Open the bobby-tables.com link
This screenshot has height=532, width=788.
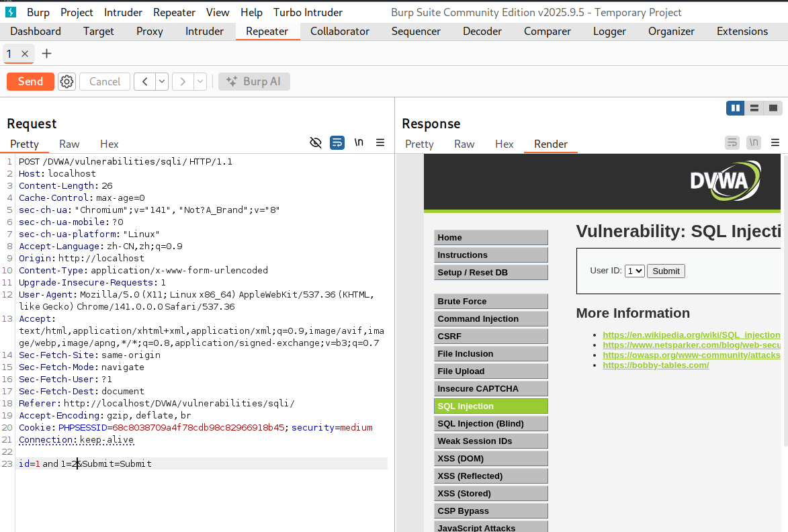656,365
